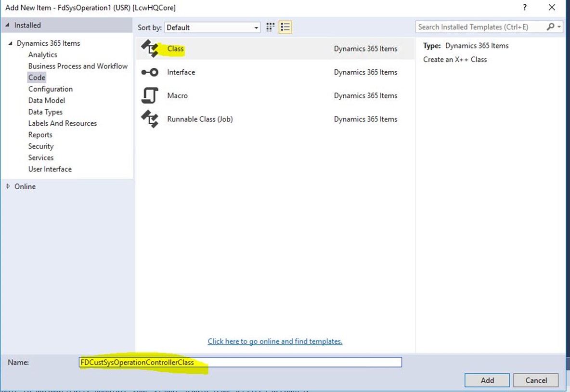Screen dimensions: 570x392
Task: Switch to medium icons grid view
Action: 270,27
